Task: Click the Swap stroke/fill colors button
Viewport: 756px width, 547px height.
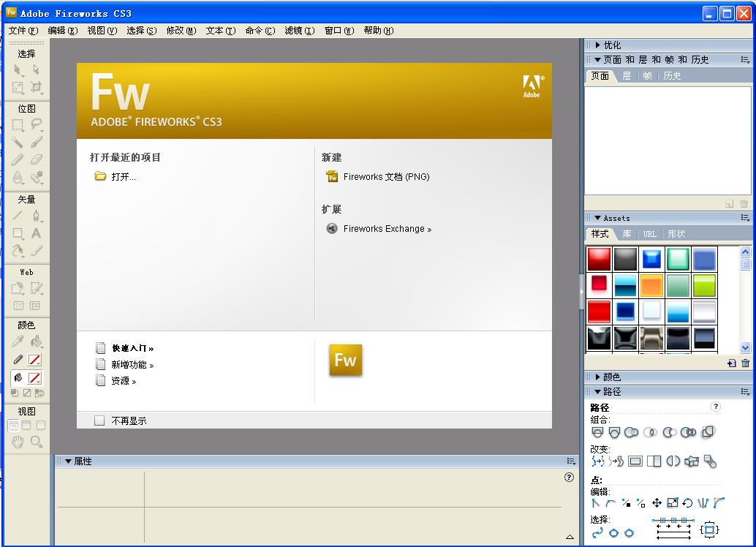Action: point(39,393)
